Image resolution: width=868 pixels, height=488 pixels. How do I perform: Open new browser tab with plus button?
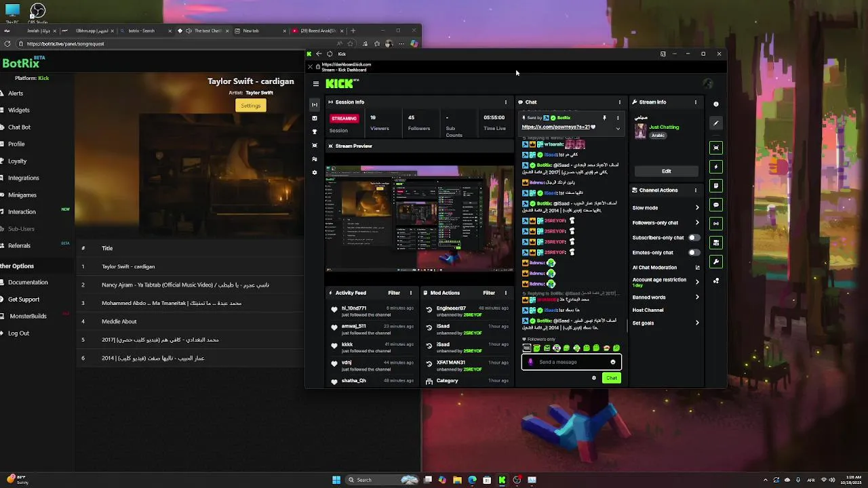pos(353,30)
